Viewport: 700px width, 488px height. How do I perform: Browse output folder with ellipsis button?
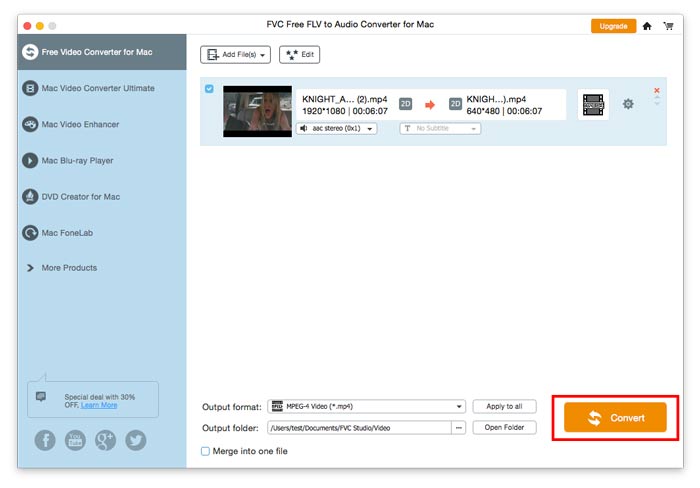(x=458, y=428)
